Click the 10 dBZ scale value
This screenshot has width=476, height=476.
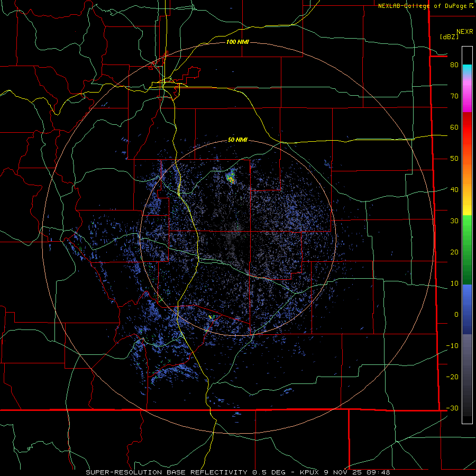point(454,283)
